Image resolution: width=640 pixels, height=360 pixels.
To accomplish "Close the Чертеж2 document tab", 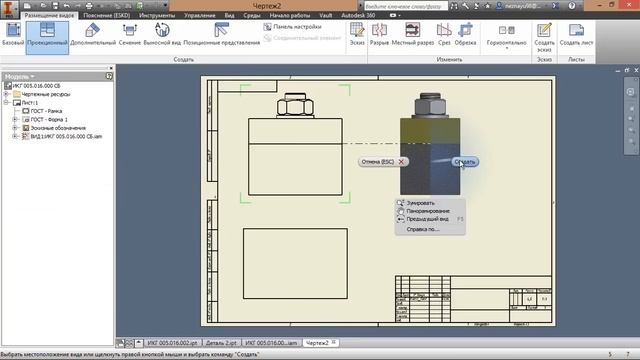I will [x=334, y=342].
